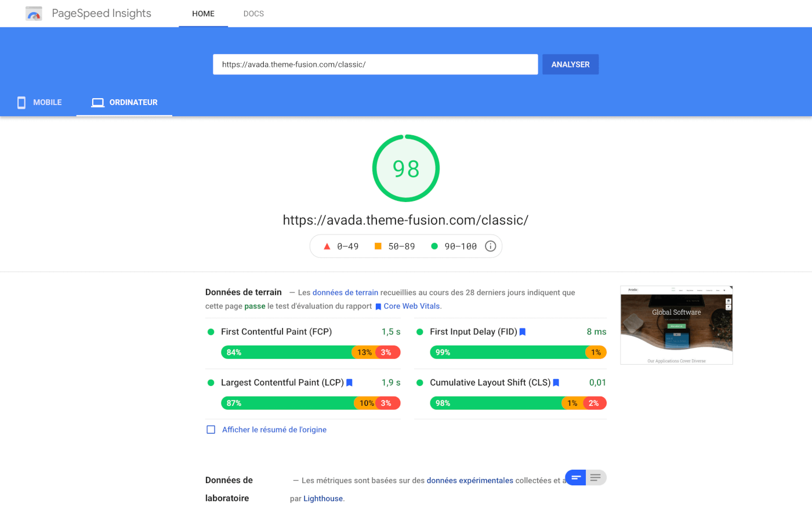Click the bookmark icon before Core Web Vitals
Screen dimensions: 812x508
(x=378, y=307)
